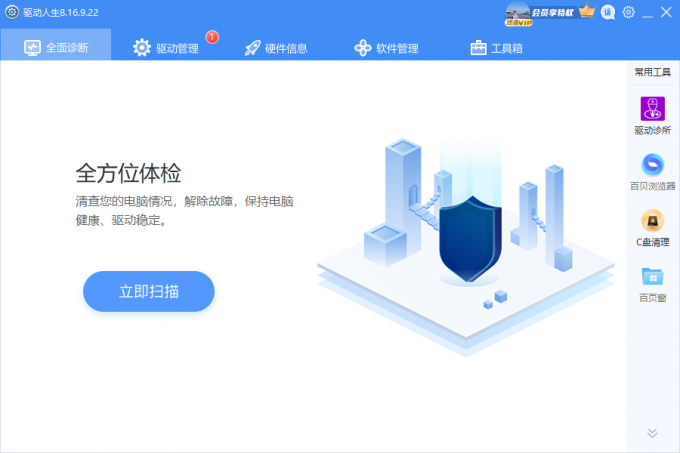This screenshot has height=453, width=680.
Task: Click the VIP crown icon
Action: coord(586,10)
